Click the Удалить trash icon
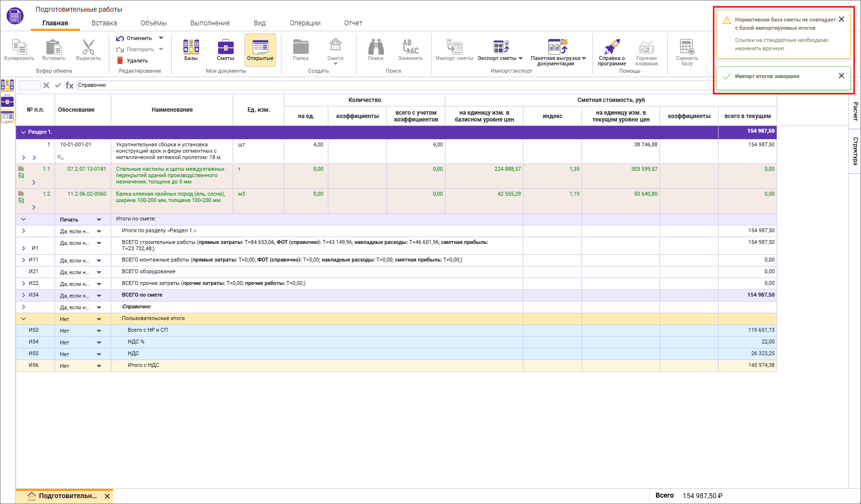The width and height of the screenshot is (861, 504). [x=120, y=60]
